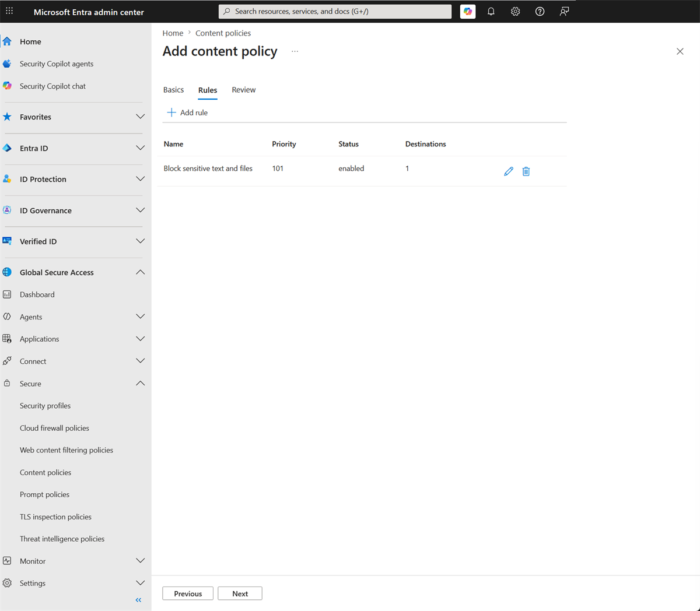
Task: Click the Name column header
Action: (173, 144)
